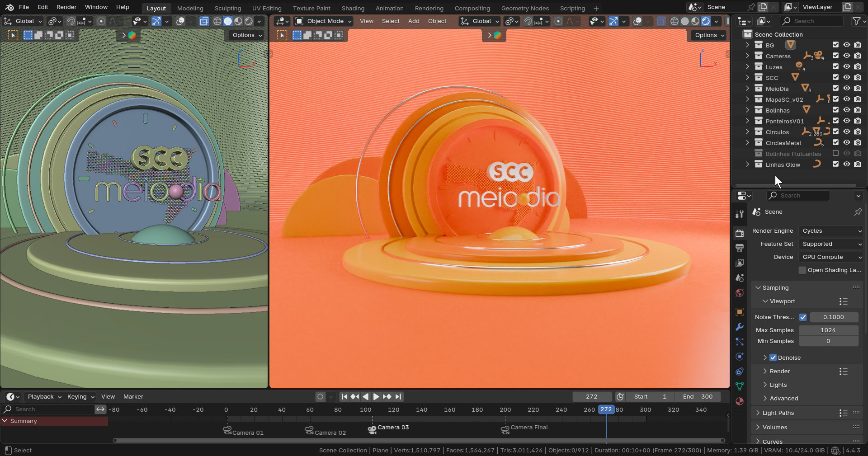Toggle the Noise Threshold checkbox

click(803, 317)
